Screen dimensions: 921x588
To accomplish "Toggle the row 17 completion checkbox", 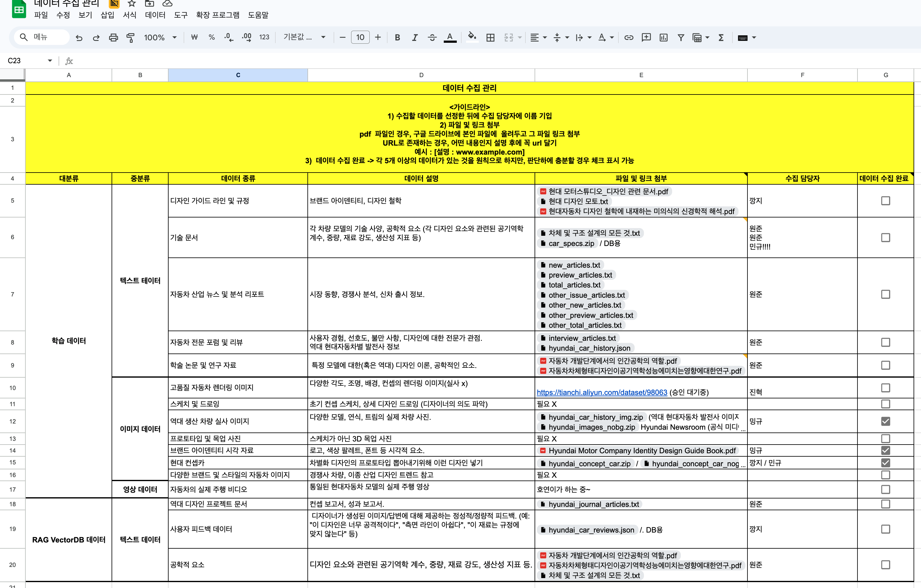I will 885,489.
